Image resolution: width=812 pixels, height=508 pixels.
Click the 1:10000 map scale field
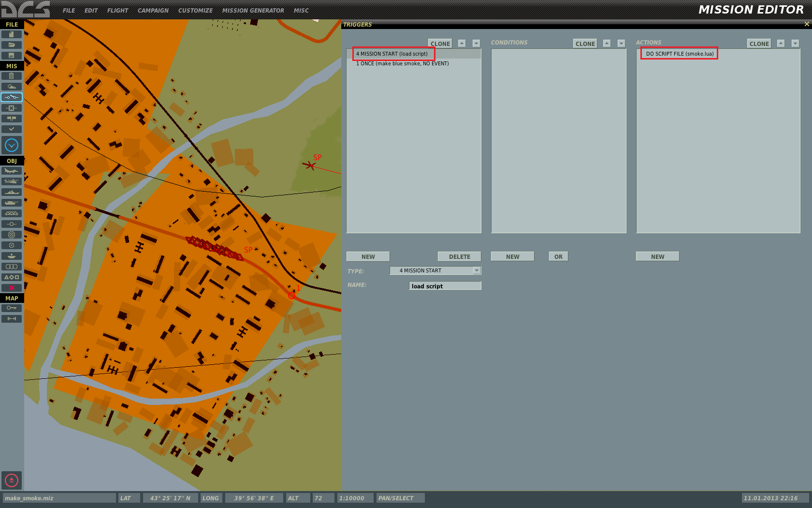click(x=355, y=498)
